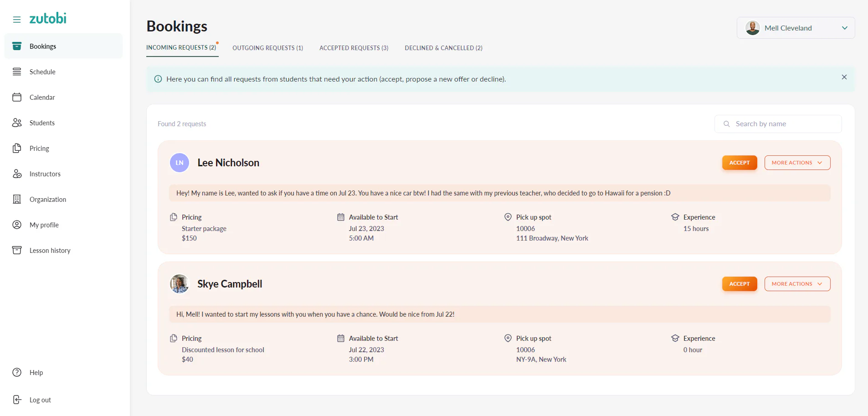The height and width of the screenshot is (416, 868).
Task: Open the Calendar sidebar icon
Action: click(x=17, y=97)
